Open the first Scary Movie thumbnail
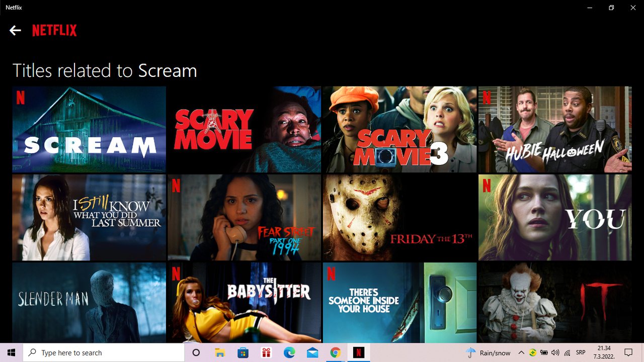This screenshot has width=644, height=362. (244, 129)
